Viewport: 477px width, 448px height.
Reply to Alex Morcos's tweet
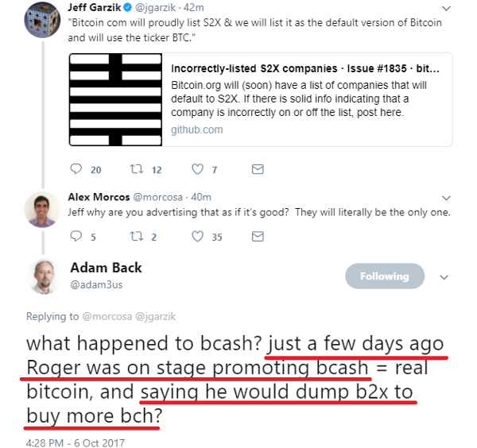point(76,236)
